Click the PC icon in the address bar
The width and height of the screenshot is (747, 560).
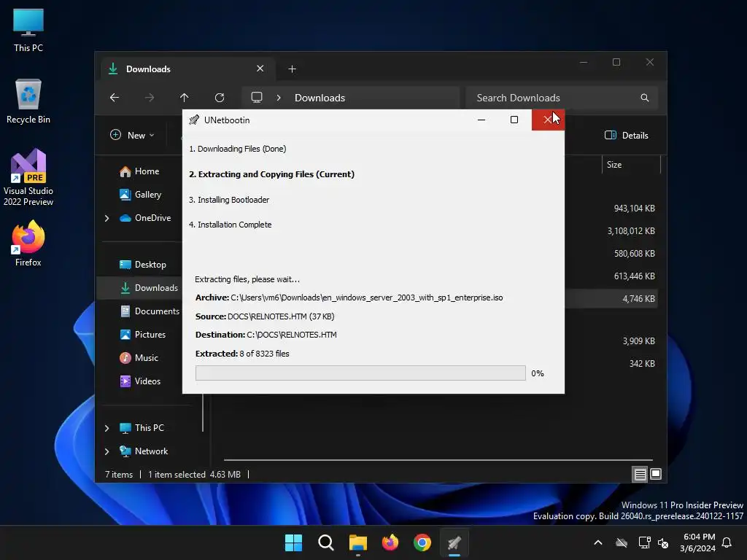pos(257,98)
